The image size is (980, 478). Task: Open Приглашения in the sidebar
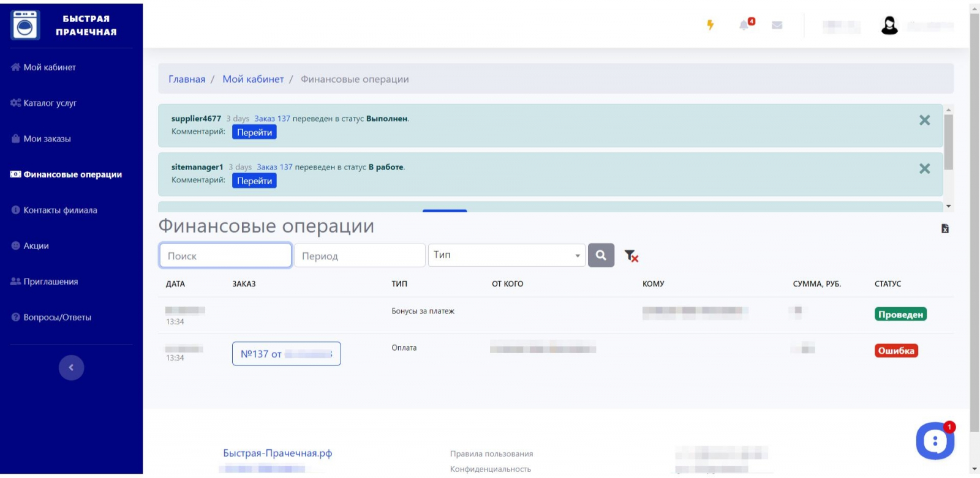tap(44, 282)
